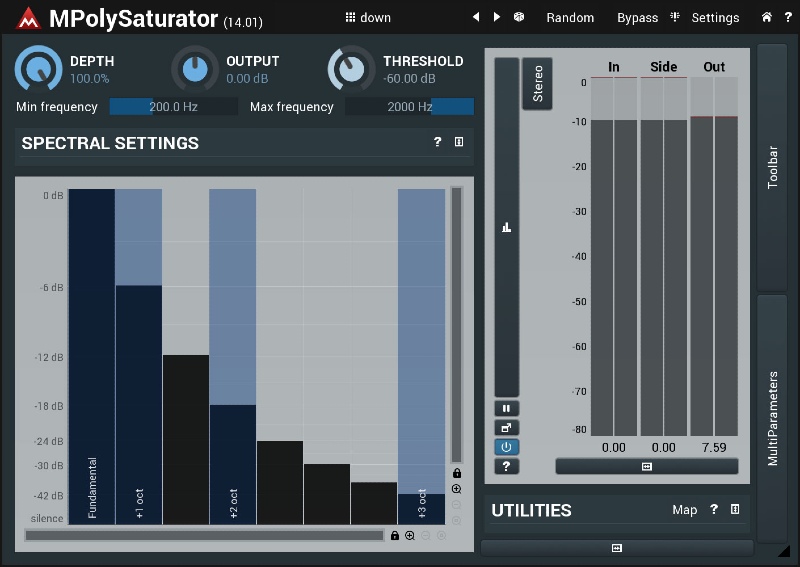Toggle the meter power enable button
800x567 pixels.
[506, 447]
